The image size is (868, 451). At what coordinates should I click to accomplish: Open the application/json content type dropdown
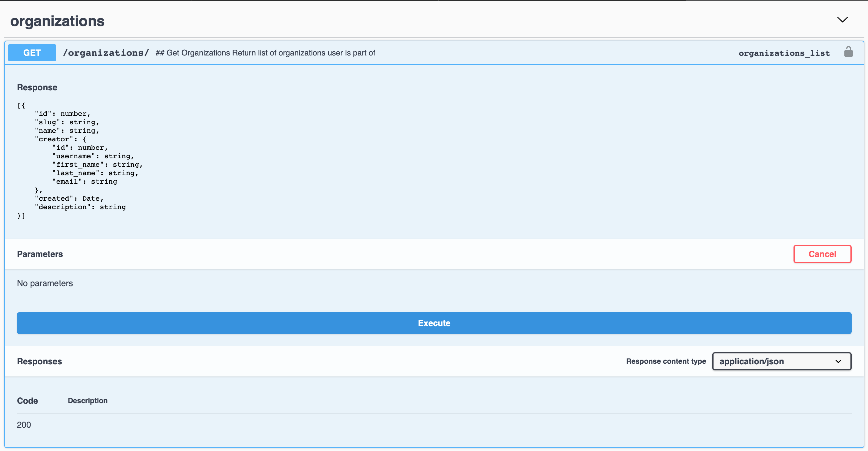point(781,361)
